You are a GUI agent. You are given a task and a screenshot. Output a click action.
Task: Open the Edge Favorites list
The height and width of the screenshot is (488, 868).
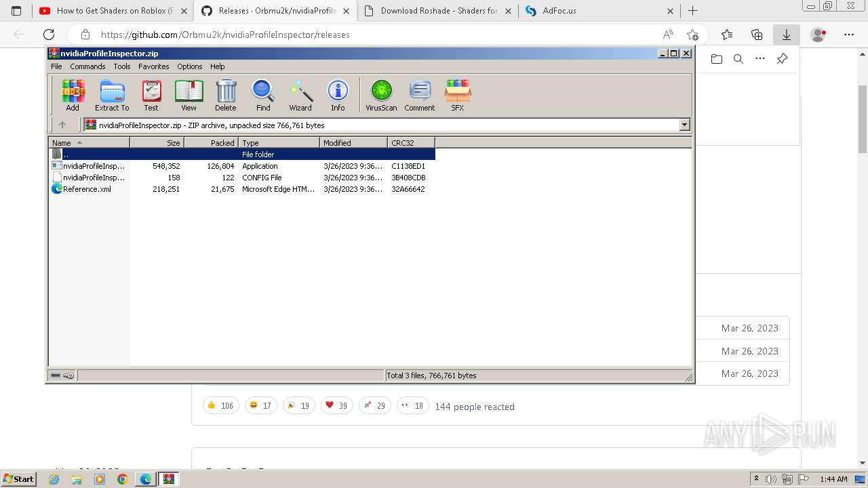click(727, 35)
